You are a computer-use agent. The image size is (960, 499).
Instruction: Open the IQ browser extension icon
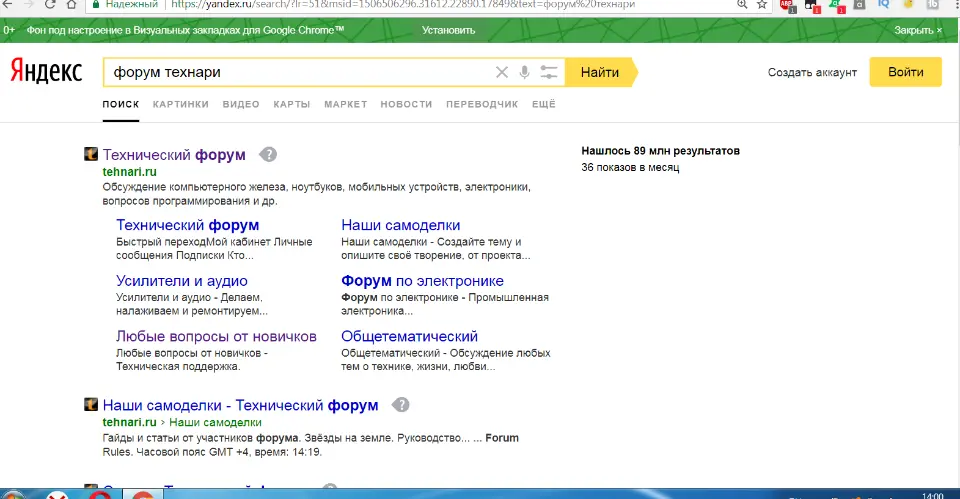pos(883,4)
